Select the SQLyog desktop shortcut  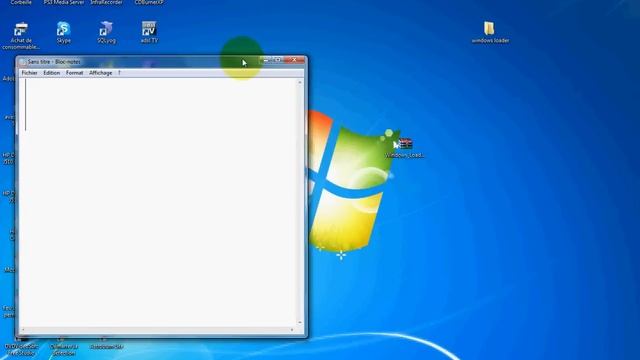[x=106, y=32]
